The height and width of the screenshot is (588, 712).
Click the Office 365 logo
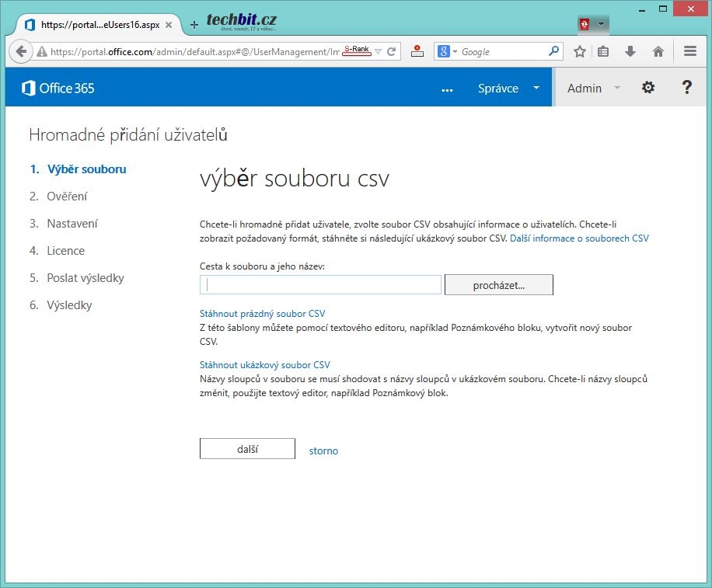point(58,88)
